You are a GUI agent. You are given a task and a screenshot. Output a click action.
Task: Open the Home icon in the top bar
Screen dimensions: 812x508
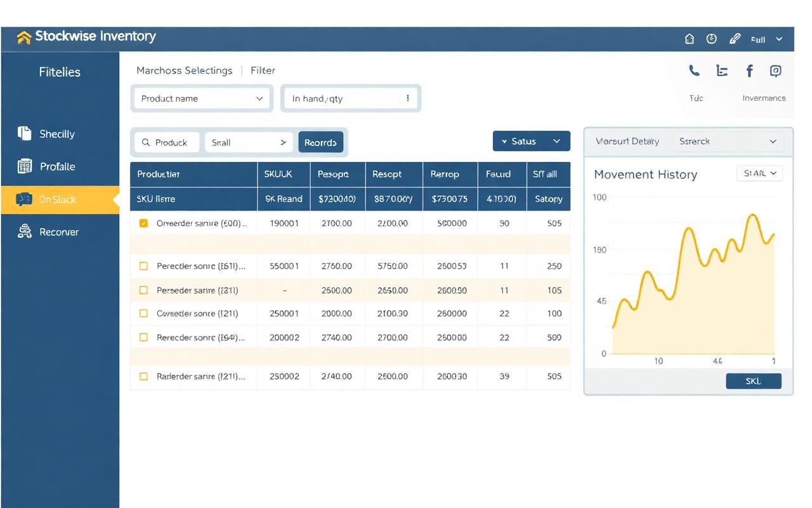point(689,39)
